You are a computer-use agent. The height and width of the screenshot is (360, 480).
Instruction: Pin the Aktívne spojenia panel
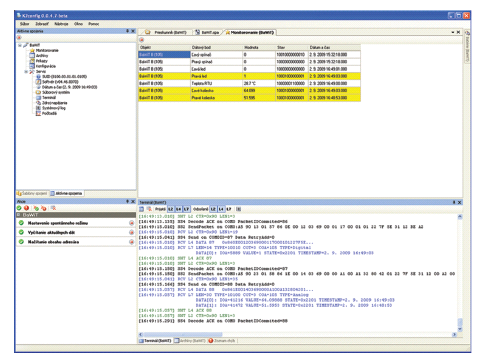click(x=127, y=31)
